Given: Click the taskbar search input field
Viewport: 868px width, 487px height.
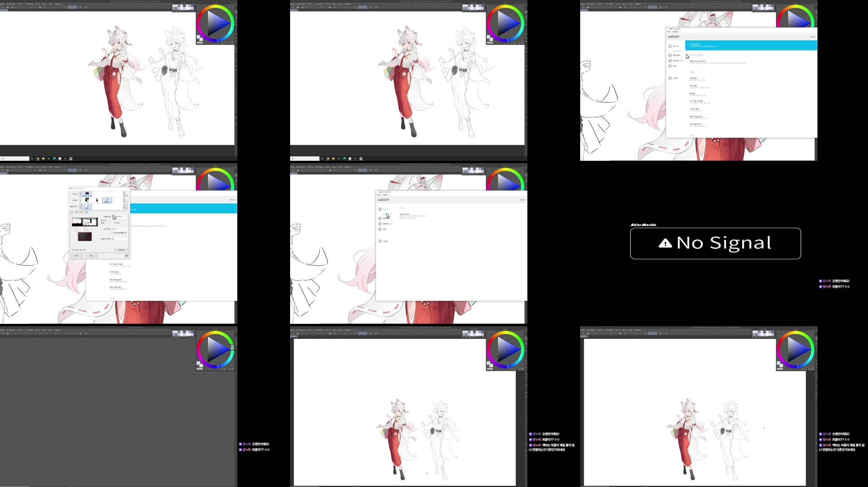Looking at the screenshot, I should 14,158.
